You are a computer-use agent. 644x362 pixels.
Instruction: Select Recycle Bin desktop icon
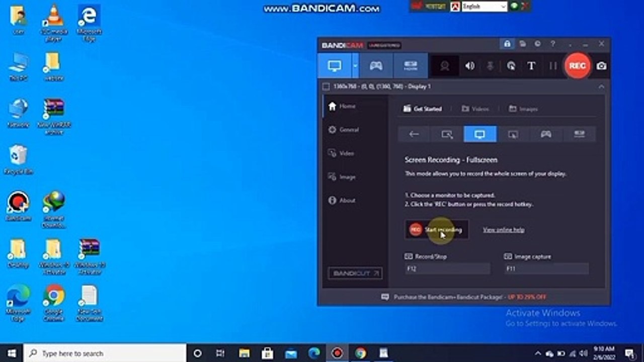coord(18,160)
